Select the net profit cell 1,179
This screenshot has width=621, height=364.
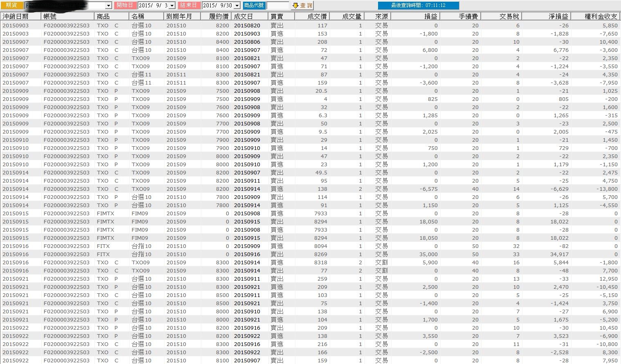pos(561,164)
